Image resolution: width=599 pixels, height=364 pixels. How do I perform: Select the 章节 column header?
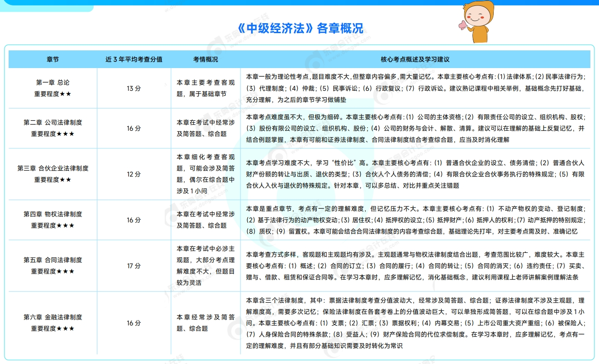52,59
